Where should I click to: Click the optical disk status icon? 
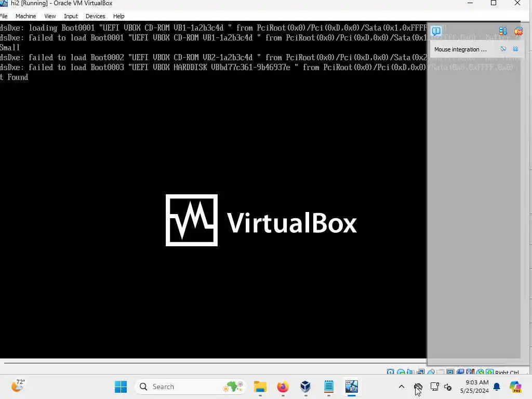click(x=401, y=372)
